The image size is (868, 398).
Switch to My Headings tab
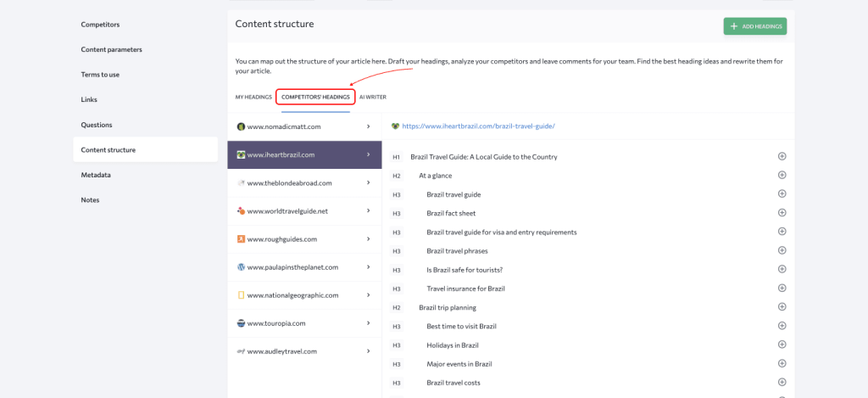[253, 98]
